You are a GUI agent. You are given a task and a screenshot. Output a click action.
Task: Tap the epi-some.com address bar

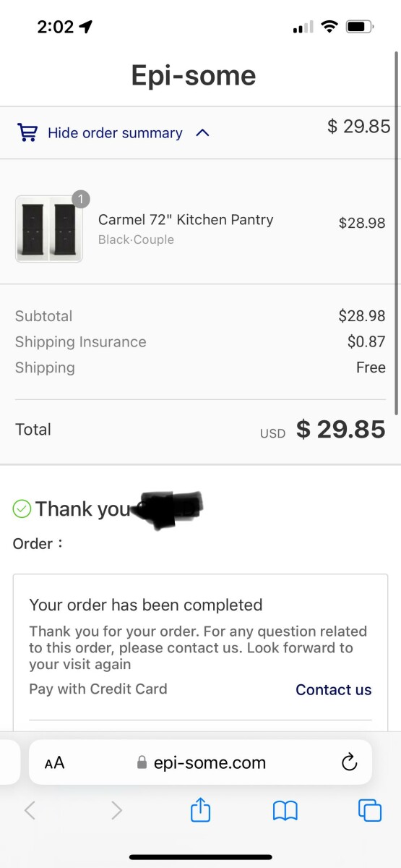click(x=200, y=762)
